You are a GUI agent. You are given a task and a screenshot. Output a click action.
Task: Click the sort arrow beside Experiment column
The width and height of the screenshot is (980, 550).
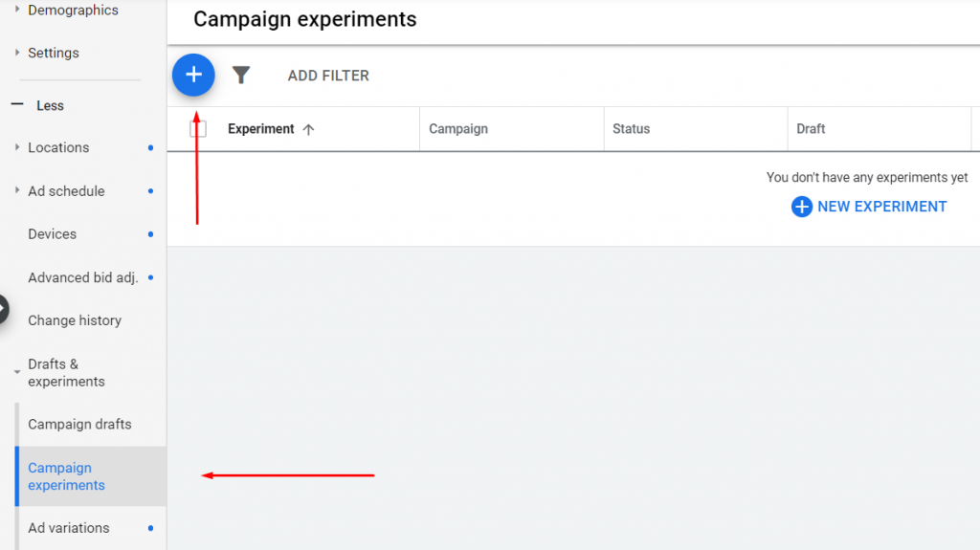pyautogui.click(x=308, y=130)
